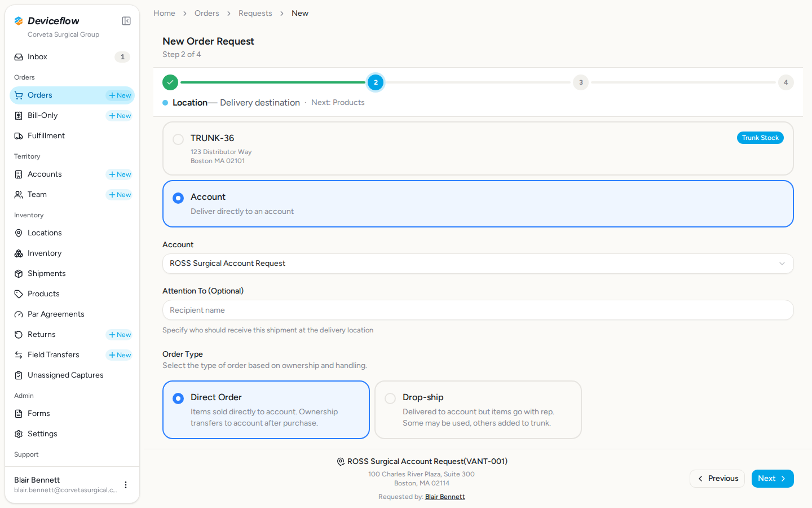
Task: Open the Products tag icon
Action: coord(19,294)
